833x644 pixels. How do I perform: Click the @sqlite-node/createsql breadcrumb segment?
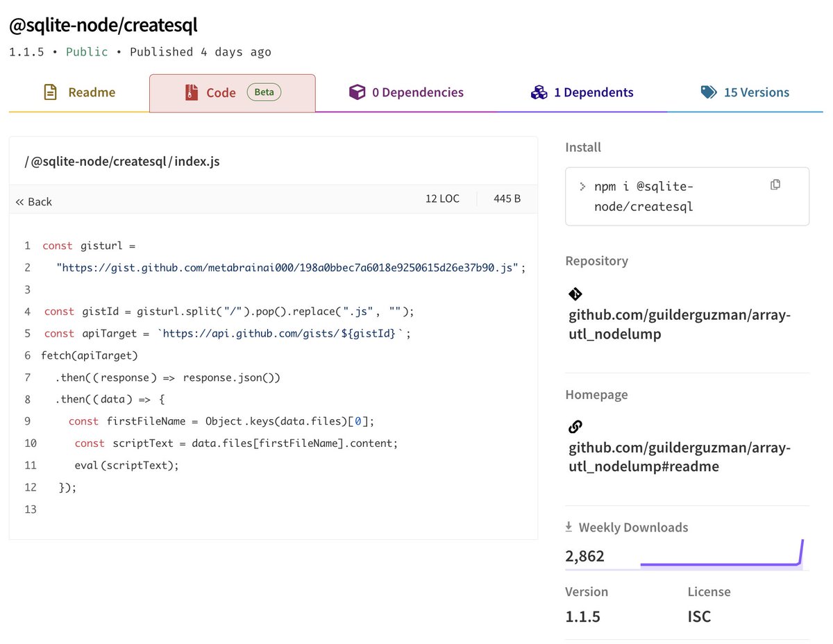point(97,162)
